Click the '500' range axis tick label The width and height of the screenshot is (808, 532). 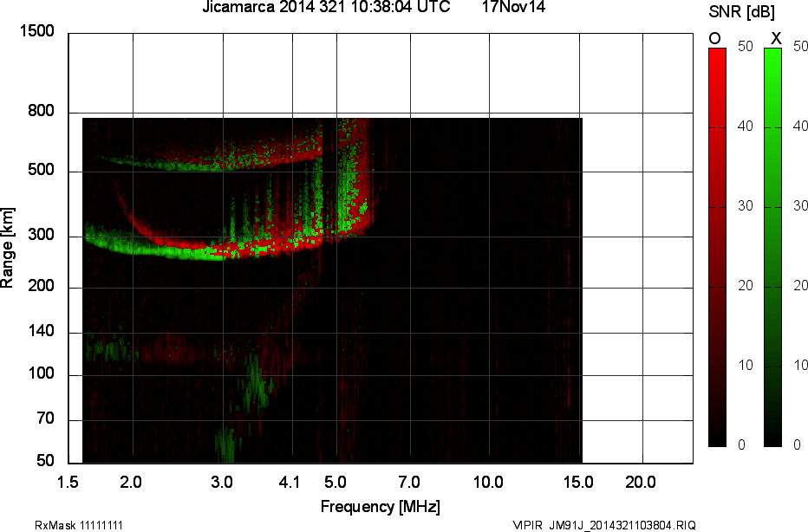41,170
